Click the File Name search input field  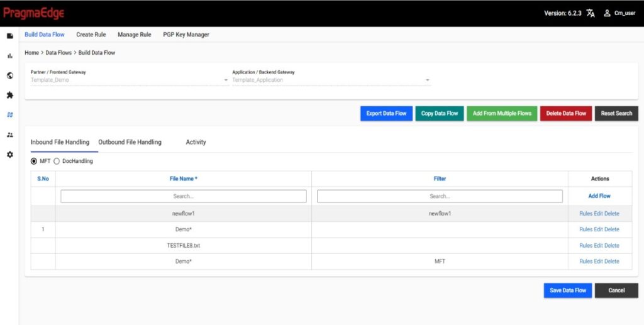[x=183, y=196]
